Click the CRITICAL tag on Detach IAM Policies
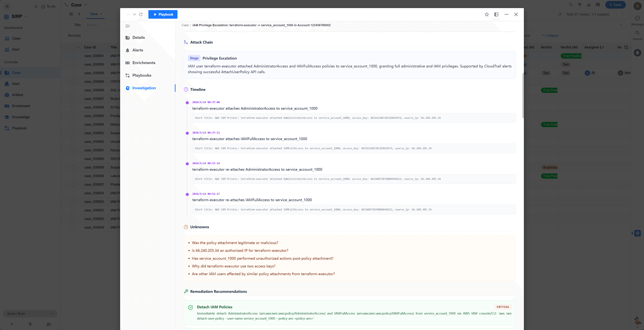Viewport: 644px width, 330px height. pos(503,307)
